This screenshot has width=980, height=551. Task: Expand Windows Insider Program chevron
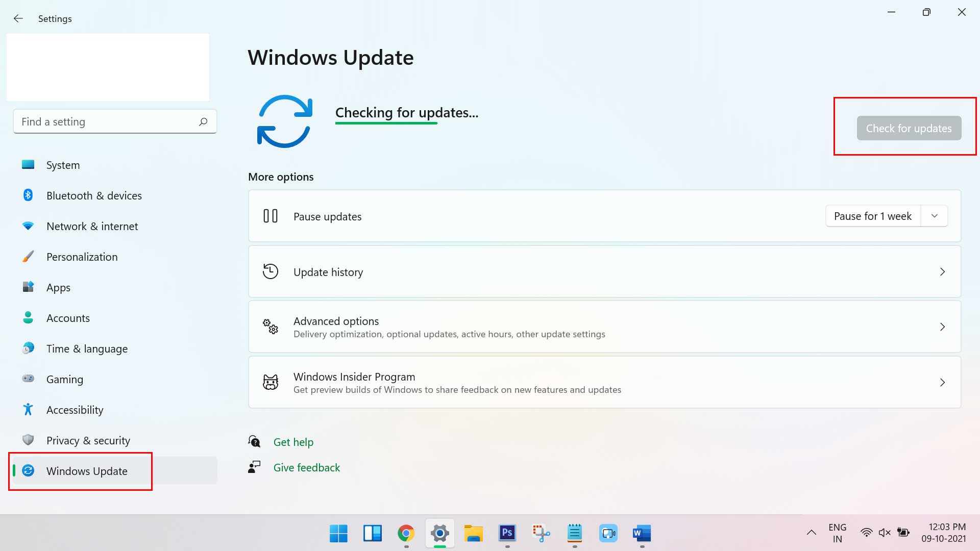point(942,382)
